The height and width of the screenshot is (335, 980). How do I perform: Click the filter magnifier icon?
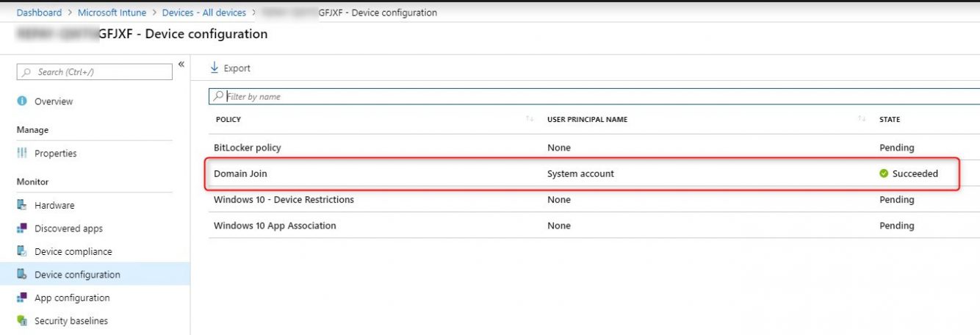[x=218, y=96]
